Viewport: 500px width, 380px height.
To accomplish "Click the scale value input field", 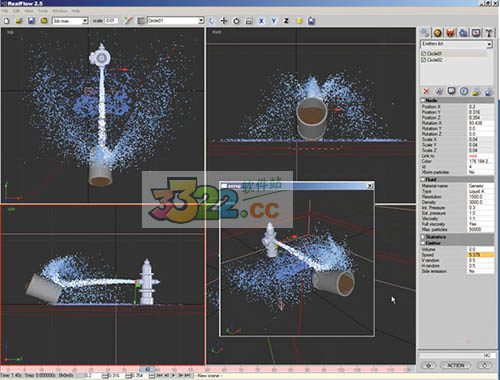I will pos(111,21).
